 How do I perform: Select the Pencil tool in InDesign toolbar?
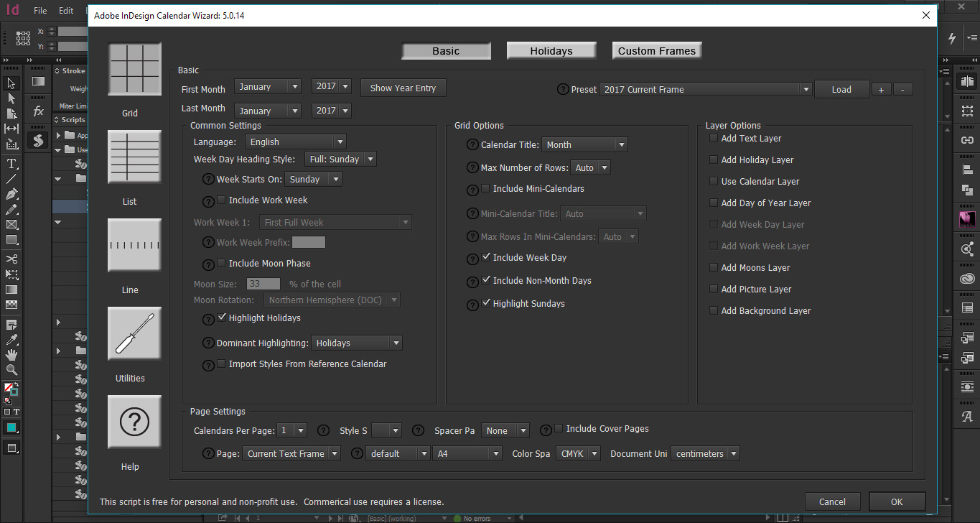pos(11,209)
